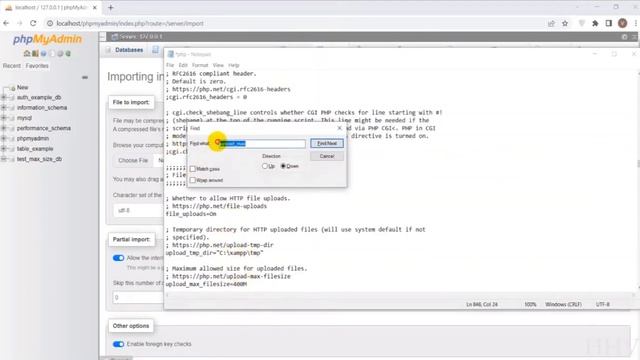Select Up direction radio button

pos(264,166)
